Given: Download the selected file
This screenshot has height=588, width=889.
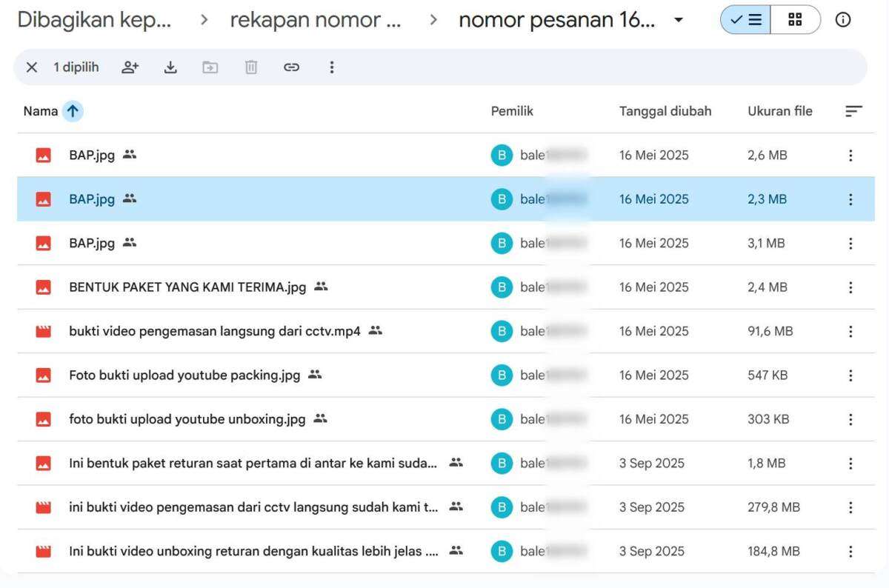Looking at the screenshot, I should click(x=170, y=67).
